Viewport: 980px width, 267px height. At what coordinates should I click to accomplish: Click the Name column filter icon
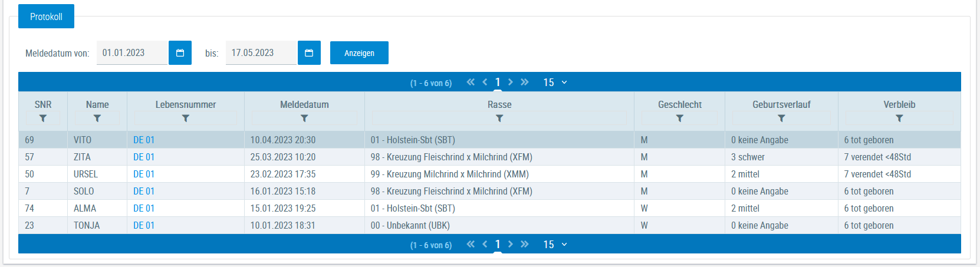tap(97, 118)
